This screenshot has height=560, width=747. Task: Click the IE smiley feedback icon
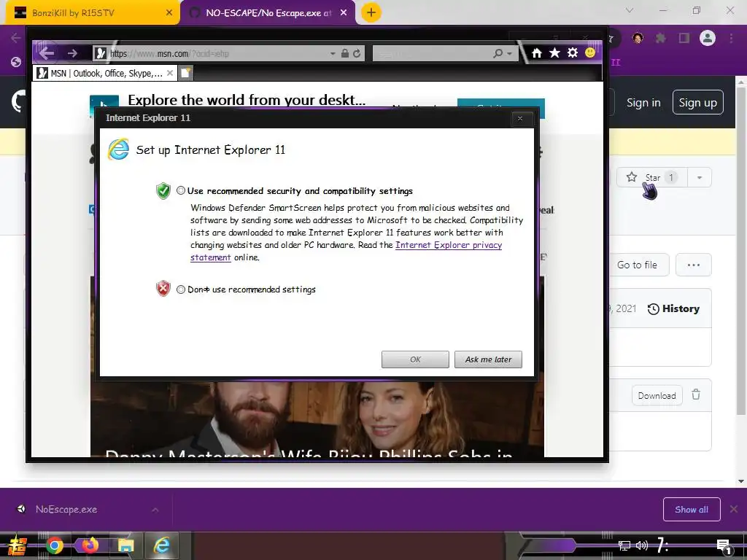[x=589, y=52]
